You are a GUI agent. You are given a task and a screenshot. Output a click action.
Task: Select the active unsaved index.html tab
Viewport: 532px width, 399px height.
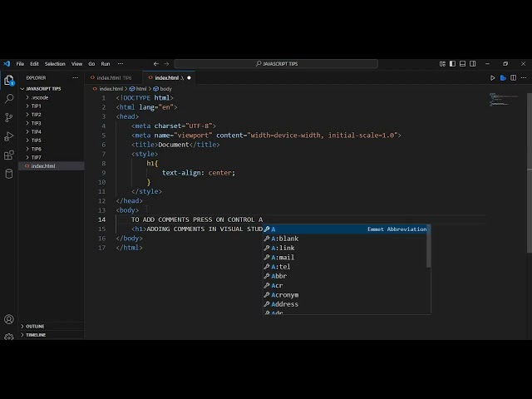coord(169,77)
